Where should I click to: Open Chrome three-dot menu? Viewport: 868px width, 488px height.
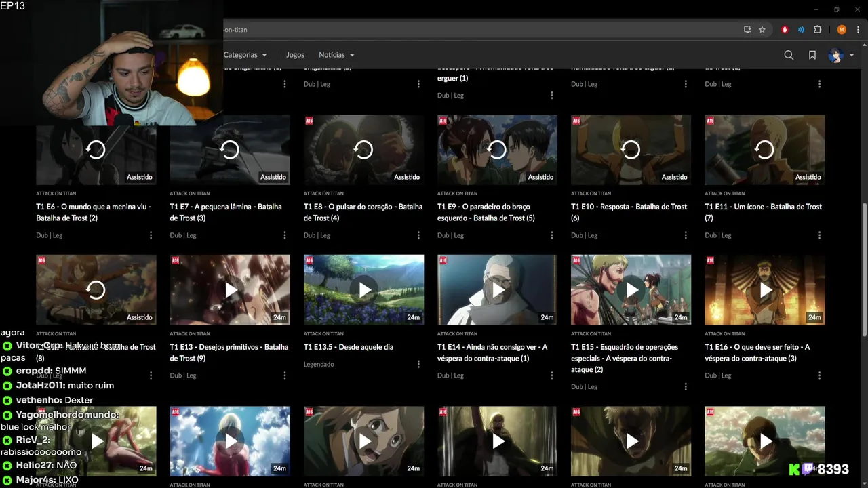click(859, 30)
